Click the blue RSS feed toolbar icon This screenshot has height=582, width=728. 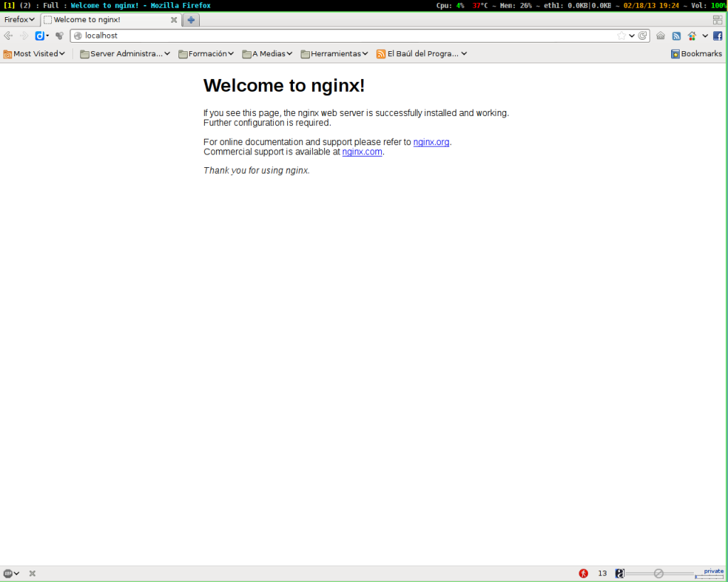677,36
